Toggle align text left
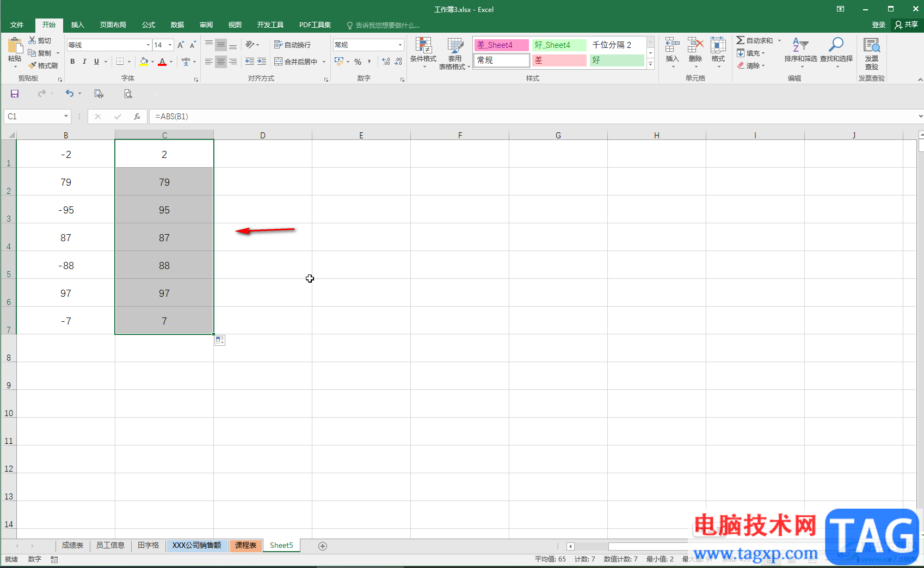Image resolution: width=924 pixels, height=568 pixels. click(x=209, y=62)
